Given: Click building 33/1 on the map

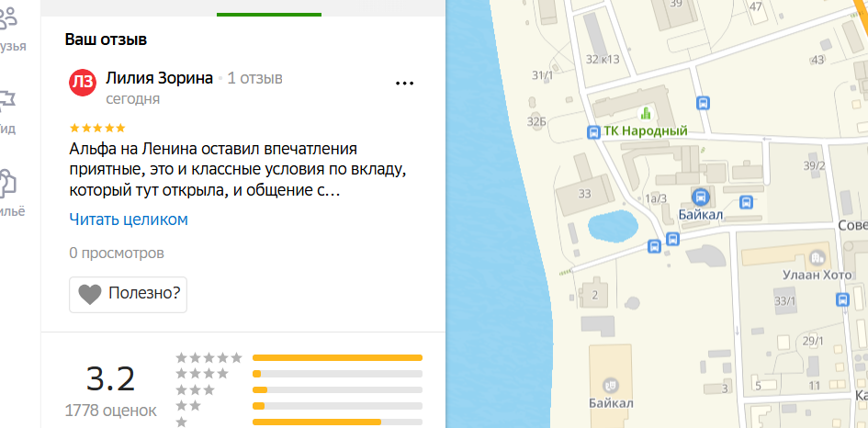Looking at the screenshot, I should click(x=785, y=301).
